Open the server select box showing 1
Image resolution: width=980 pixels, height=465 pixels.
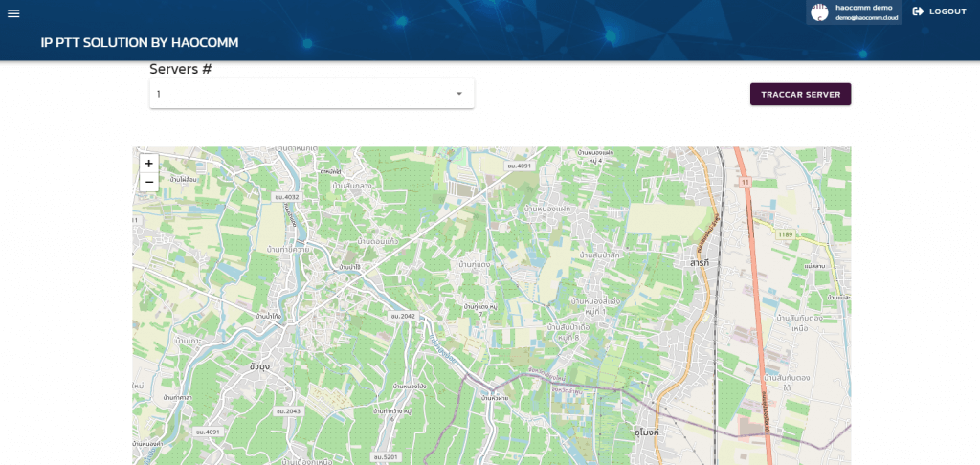click(312, 94)
